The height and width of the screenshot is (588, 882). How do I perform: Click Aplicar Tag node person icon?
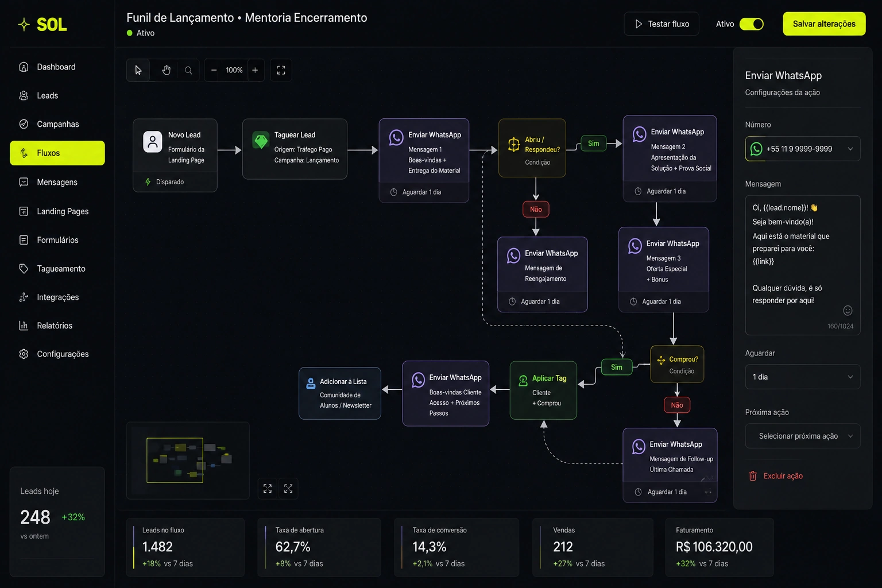coord(523,380)
